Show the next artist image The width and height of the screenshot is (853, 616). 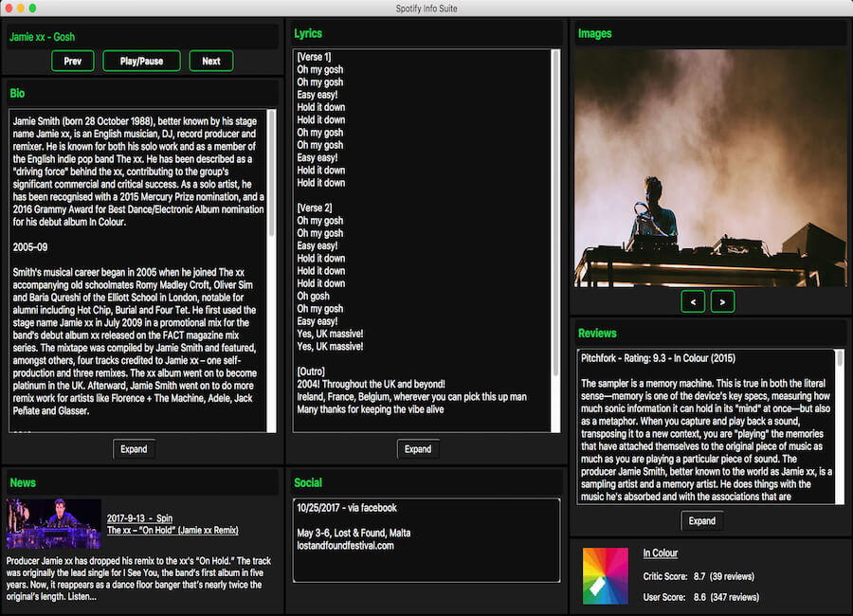tap(722, 302)
